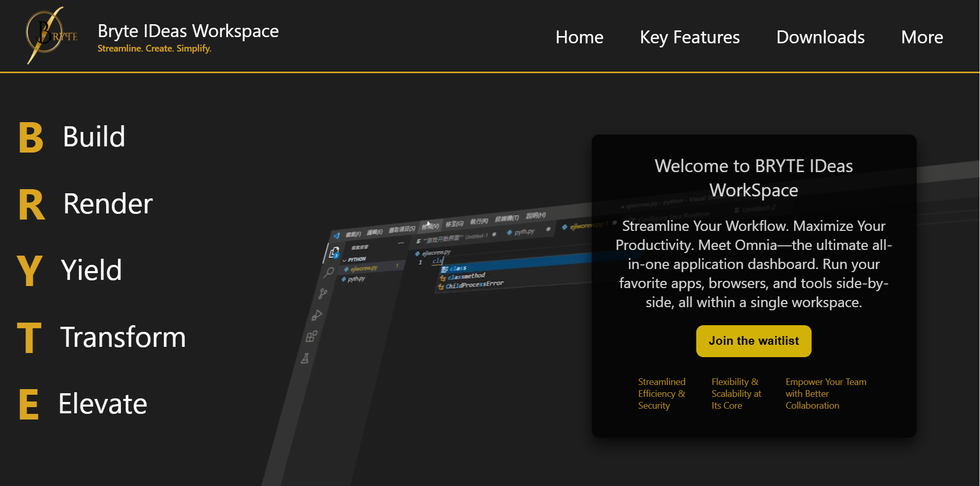Click the Source Control icon in the editor preview
The height and width of the screenshot is (486, 980).
coord(323,293)
